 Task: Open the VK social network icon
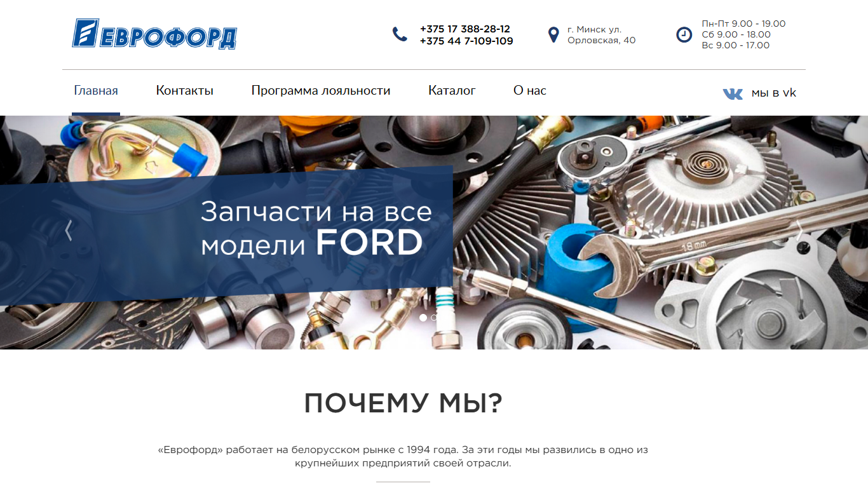(x=733, y=93)
